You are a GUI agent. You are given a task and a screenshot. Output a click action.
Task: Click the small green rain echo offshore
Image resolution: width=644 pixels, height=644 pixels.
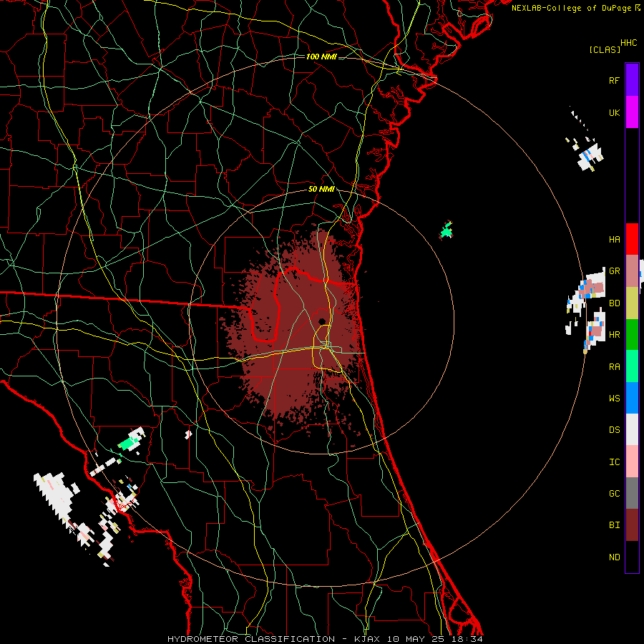tap(447, 230)
